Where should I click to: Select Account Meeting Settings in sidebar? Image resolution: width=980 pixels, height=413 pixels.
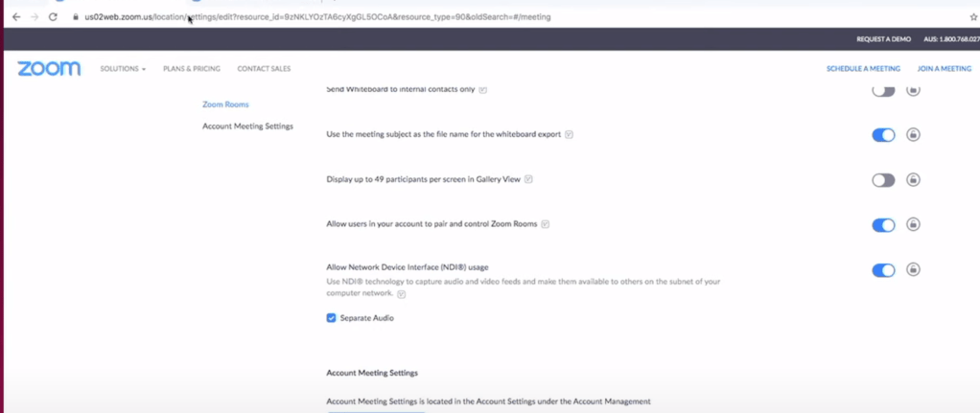(247, 126)
